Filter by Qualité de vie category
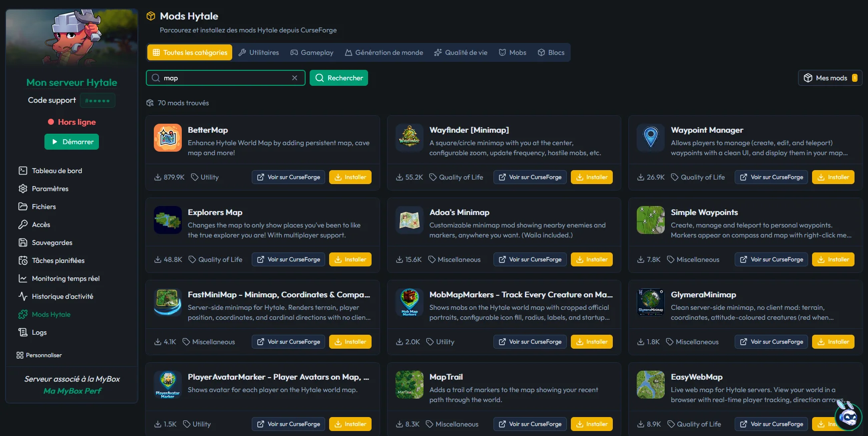Viewport: 868px width, 436px height. [460, 52]
